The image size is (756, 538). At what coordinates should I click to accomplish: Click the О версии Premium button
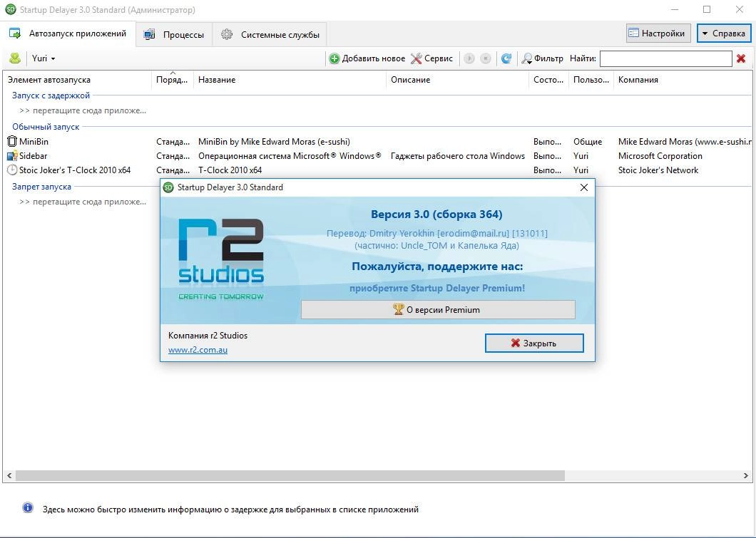click(x=438, y=310)
